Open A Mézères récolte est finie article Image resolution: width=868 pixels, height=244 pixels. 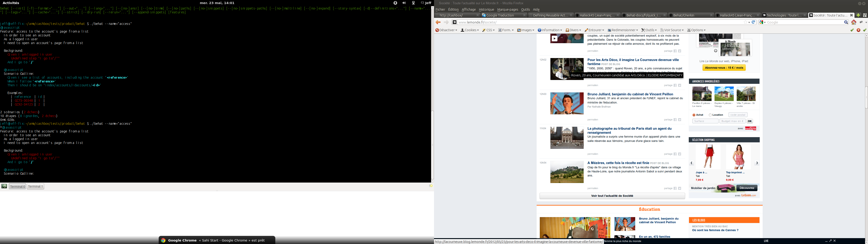point(618,163)
